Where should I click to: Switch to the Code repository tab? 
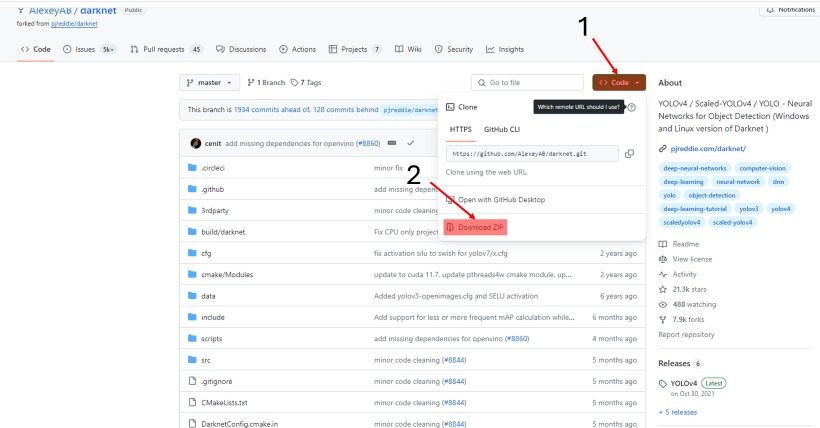[x=36, y=49]
